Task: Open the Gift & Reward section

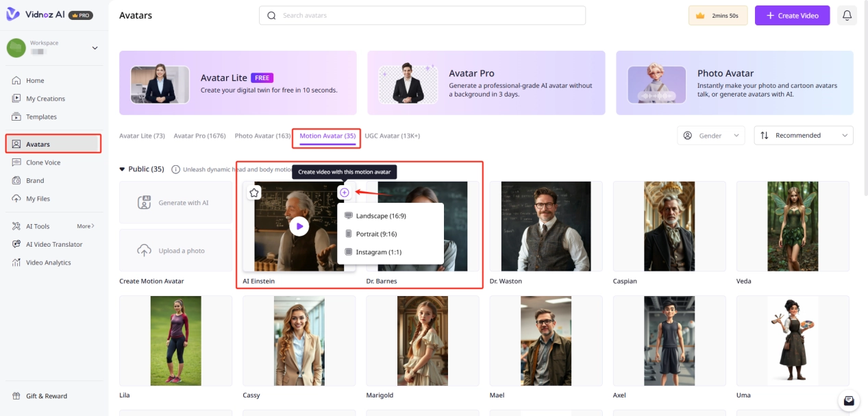Action: pos(46,396)
